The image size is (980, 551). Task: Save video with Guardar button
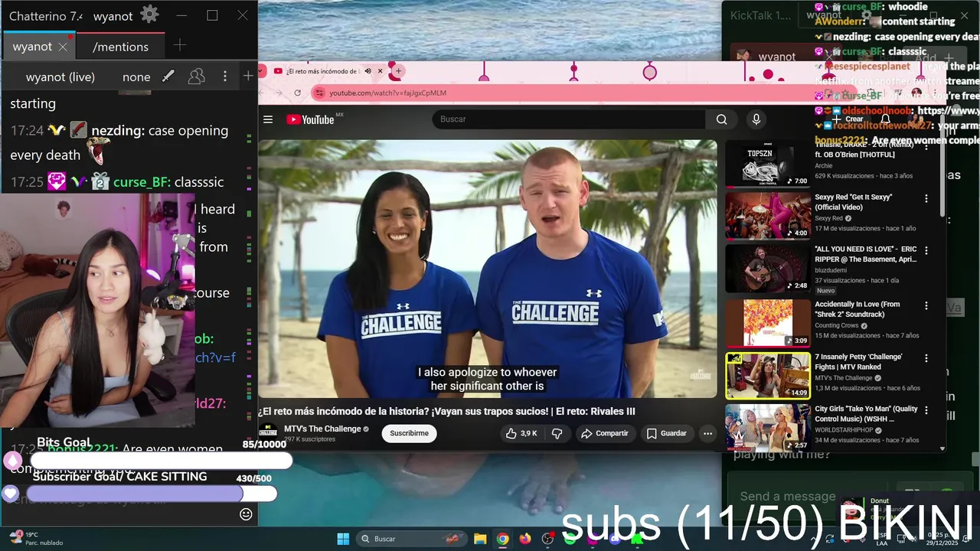click(666, 433)
